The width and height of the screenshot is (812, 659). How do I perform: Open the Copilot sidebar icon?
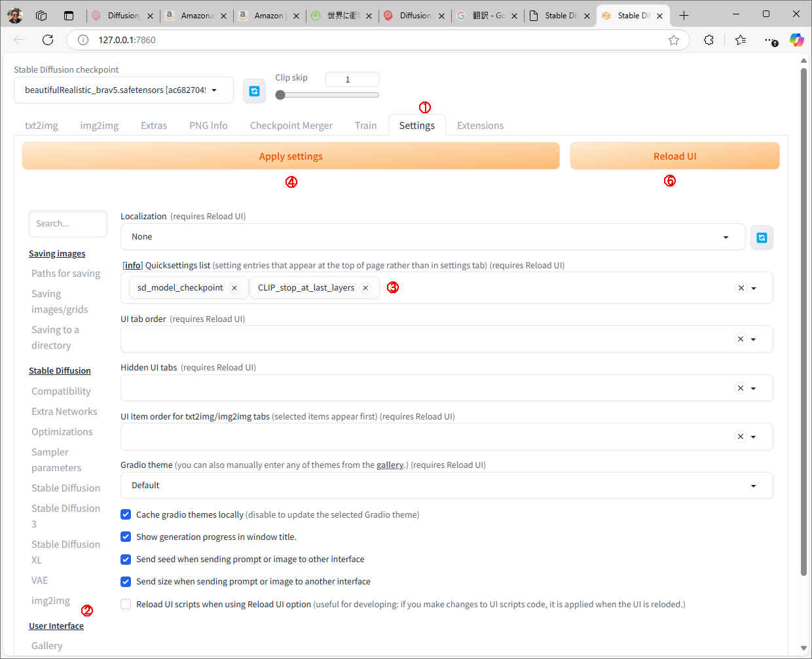(796, 40)
